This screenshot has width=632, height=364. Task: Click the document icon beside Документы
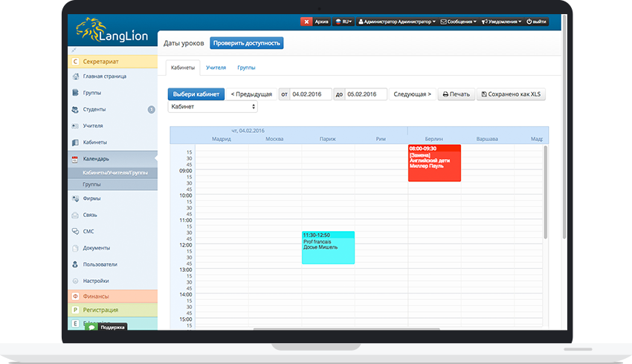coord(75,248)
